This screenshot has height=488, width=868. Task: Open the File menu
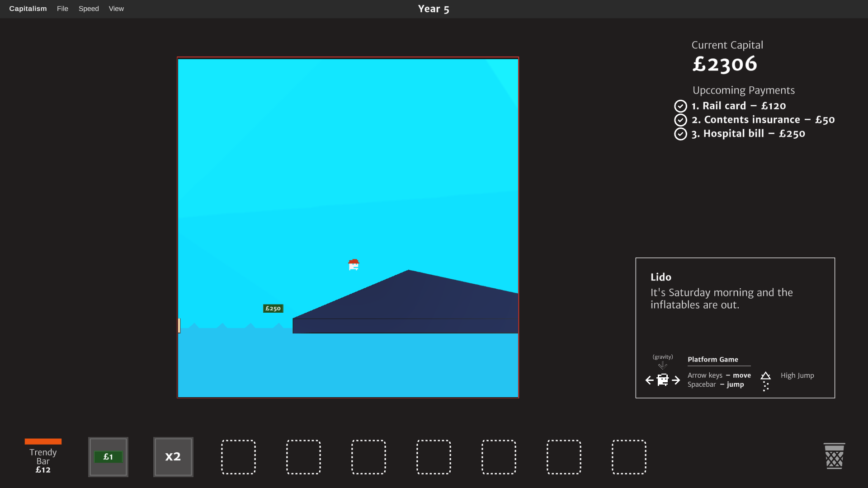(x=62, y=9)
